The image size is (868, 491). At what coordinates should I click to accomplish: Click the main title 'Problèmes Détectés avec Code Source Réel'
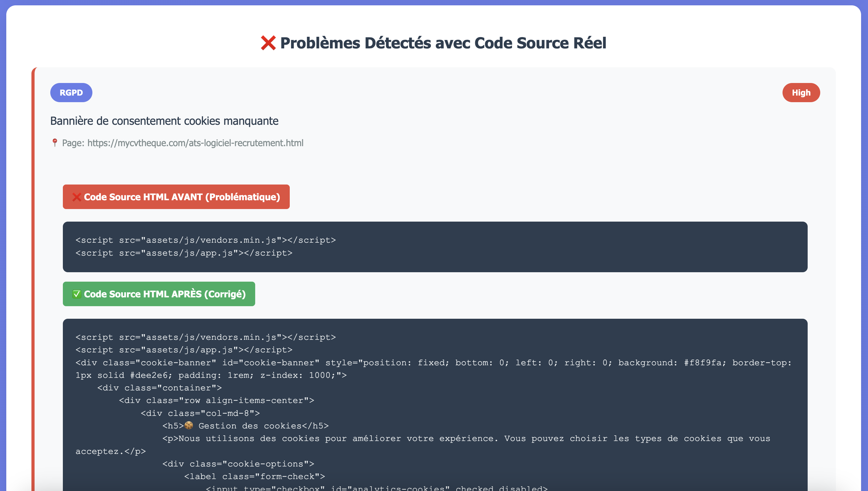tap(443, 43)
